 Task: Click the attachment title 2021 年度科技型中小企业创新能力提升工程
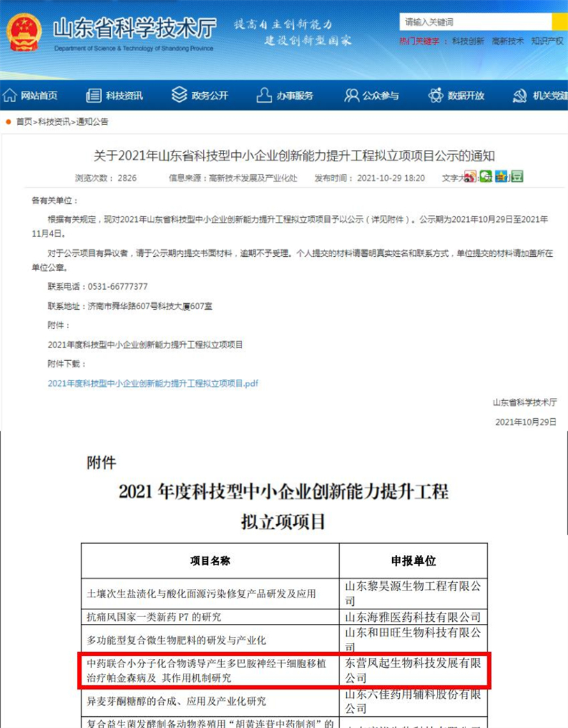tap(283, 491)
